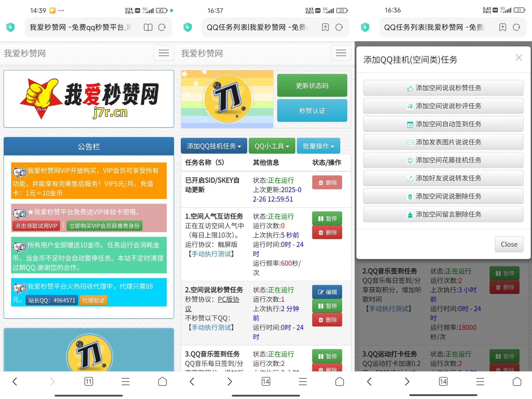532x399 pixels.
Task: Add bookmark in middle phone browser
Action: [x=325, y=27]
